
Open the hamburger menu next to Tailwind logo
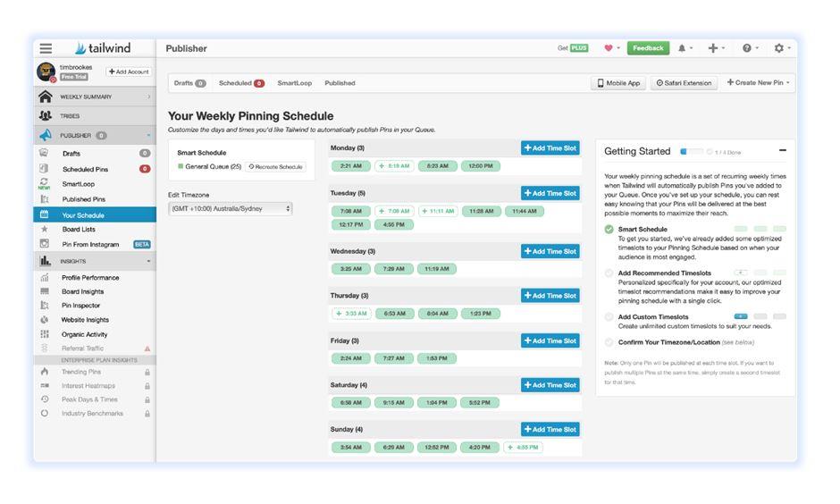tap(46, 48)
